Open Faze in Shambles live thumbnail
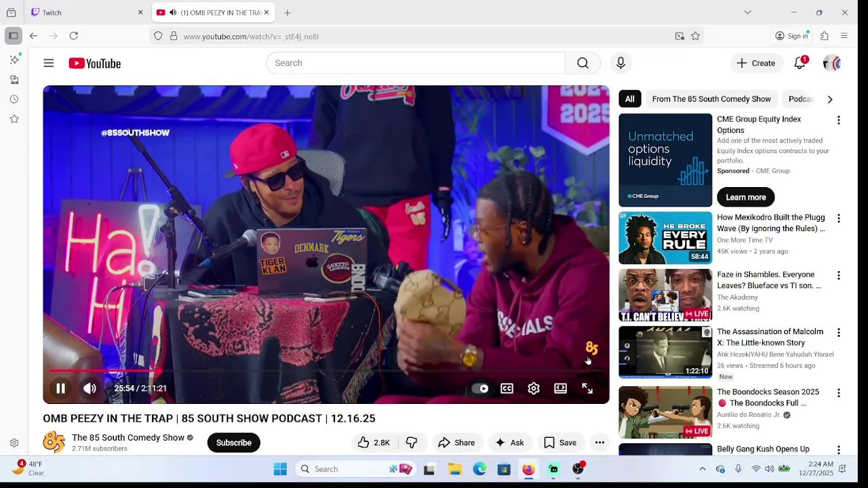The width and height of the screenshot is (868, 488). (665, 295)
